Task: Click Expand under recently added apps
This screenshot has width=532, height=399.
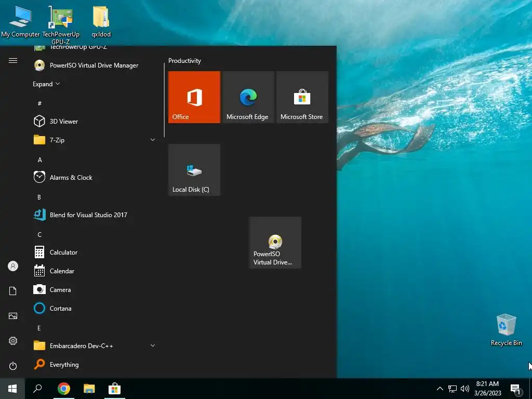Action: (x=46, y=84)
